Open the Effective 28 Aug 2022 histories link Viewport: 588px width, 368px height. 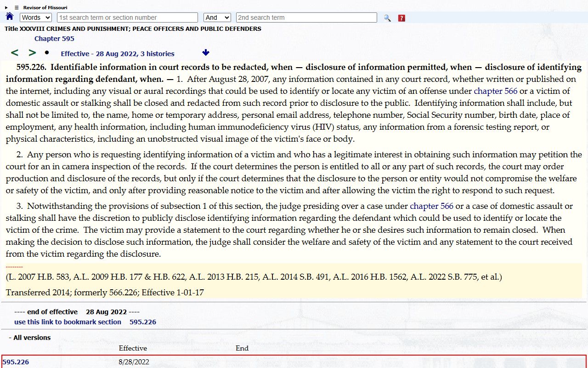(118, 53)
